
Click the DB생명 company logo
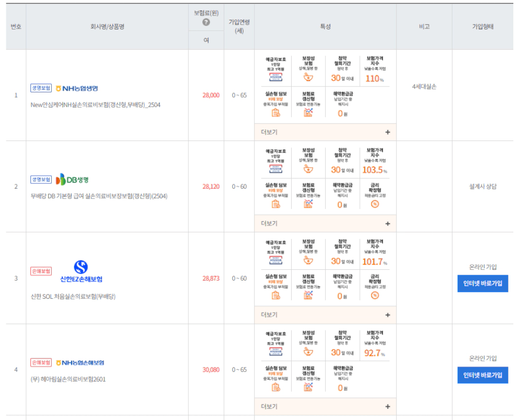click(72, 180)
